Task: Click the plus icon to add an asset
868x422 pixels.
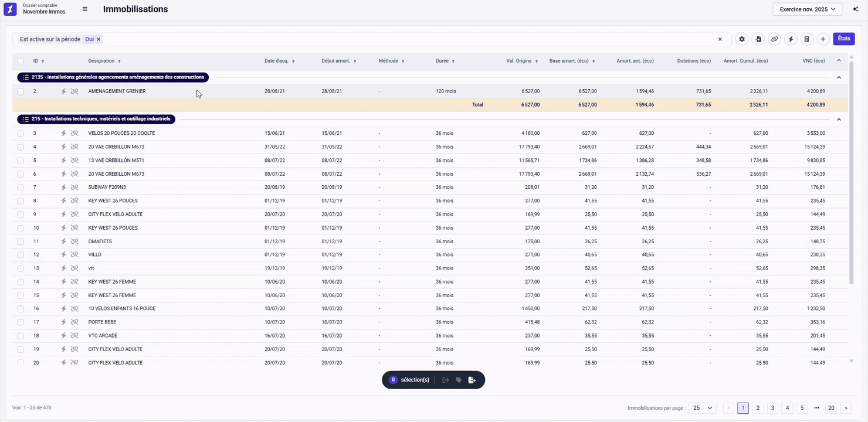Action: point(823,39)
